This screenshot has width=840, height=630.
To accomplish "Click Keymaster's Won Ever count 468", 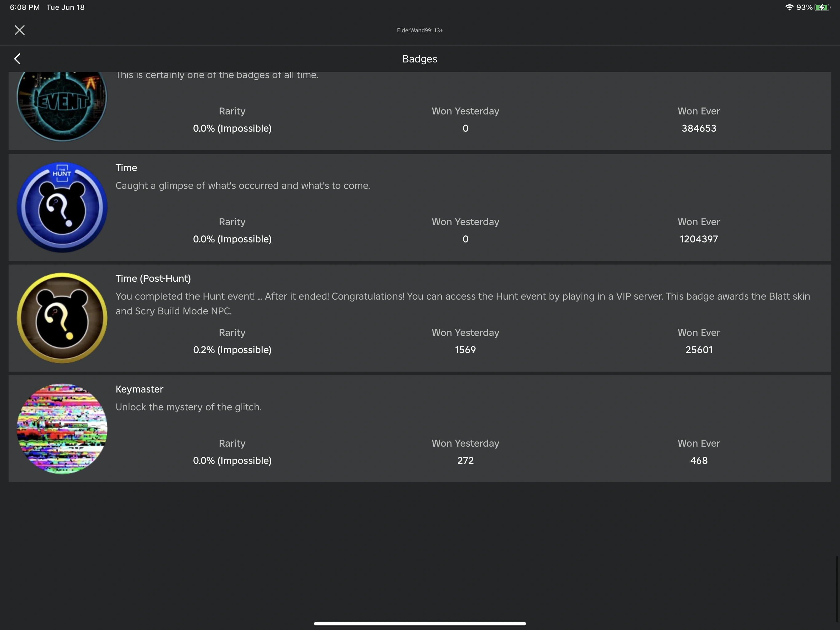I will (x=699, y=461).
